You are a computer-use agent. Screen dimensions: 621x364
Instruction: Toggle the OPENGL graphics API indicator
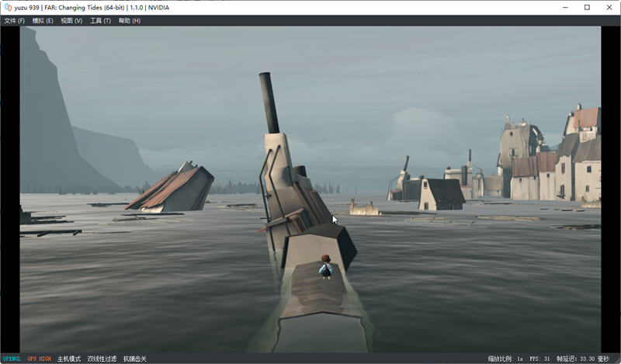click(12, 359)
